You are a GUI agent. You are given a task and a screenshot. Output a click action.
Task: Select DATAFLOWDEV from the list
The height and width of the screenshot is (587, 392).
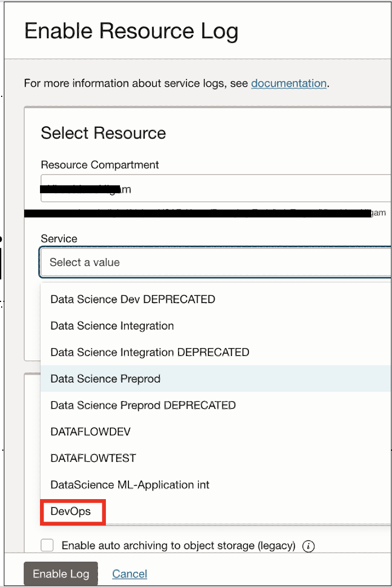tap(91, 432)
